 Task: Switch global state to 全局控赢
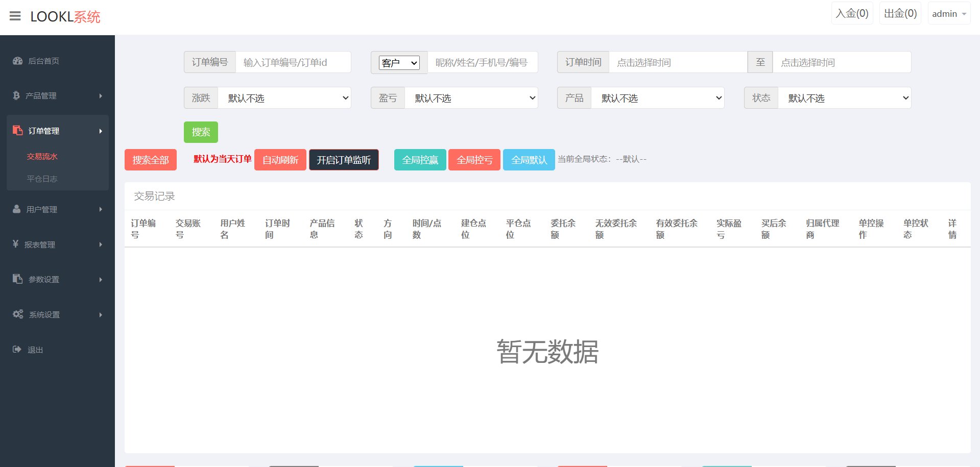[420, 160]
